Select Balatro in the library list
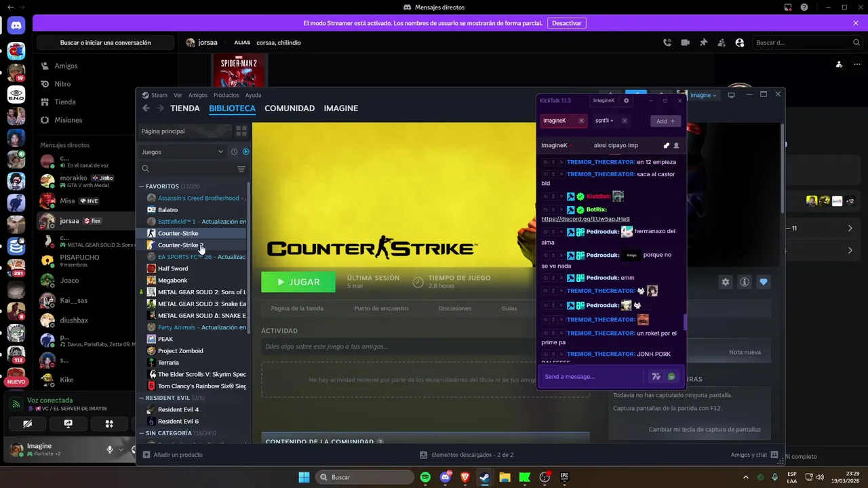The width and height of the screenshot is (868, 488). [x=167, y=210]
